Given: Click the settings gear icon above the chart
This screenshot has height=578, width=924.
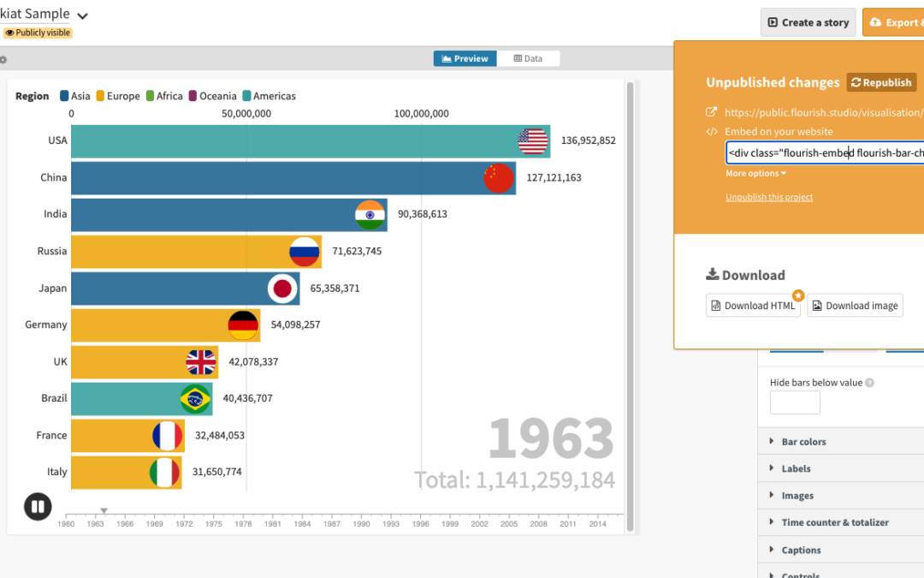Looking at the screenshot, I should point(3,60).
